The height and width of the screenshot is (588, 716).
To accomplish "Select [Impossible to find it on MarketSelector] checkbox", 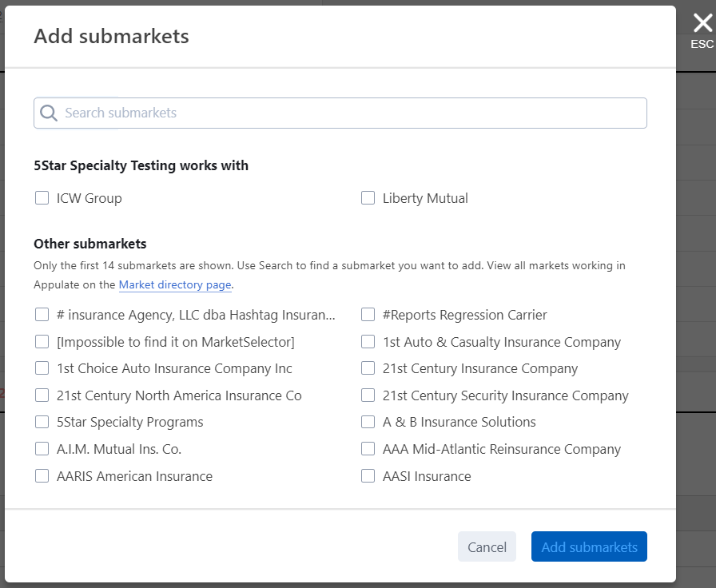I will [42, 341].
